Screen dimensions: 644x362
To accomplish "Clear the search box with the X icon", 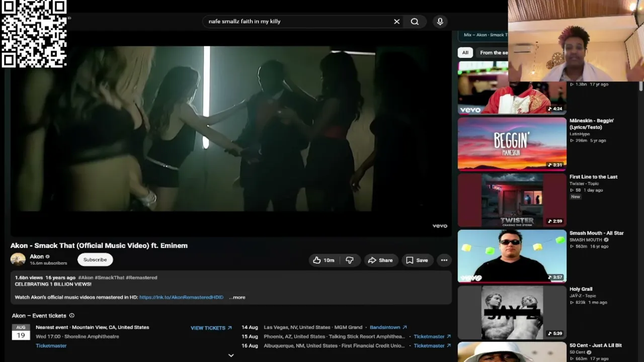I will (396, 22).
